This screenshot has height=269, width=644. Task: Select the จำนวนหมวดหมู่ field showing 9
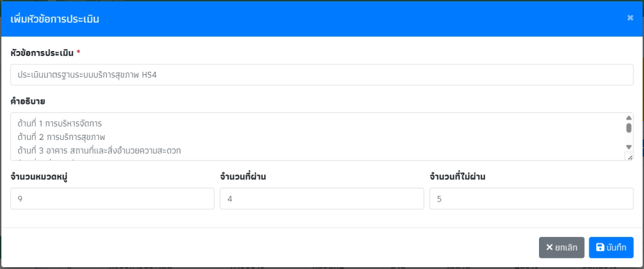113,199
